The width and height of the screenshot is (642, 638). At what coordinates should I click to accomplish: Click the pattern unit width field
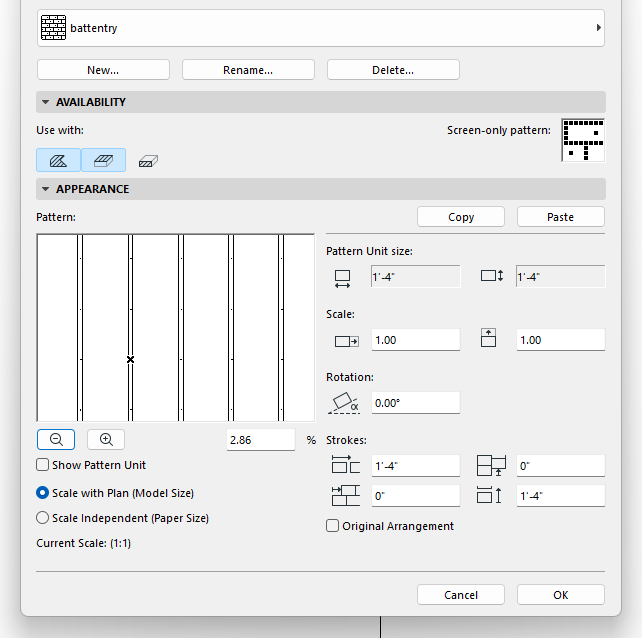[x=416, y=277]
